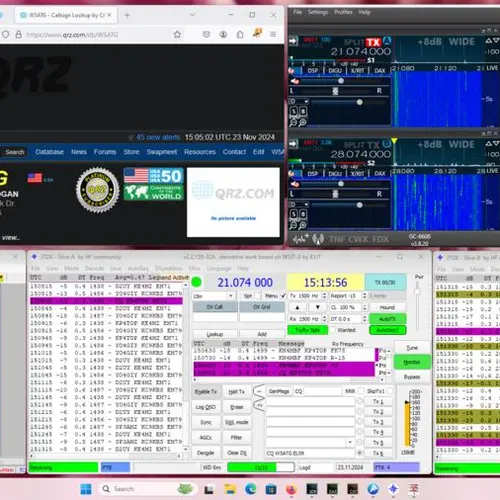Click the Tune button in JTDX

coord(412,348)
